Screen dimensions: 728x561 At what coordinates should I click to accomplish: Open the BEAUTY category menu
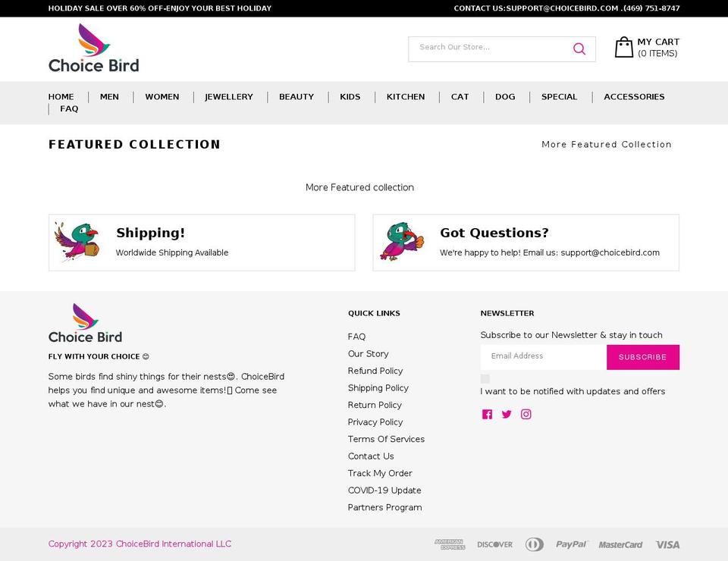click(297, 96)
